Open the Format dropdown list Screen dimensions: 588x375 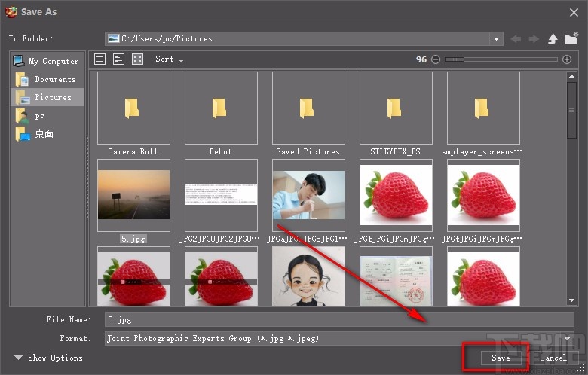[x=567, y=339]
